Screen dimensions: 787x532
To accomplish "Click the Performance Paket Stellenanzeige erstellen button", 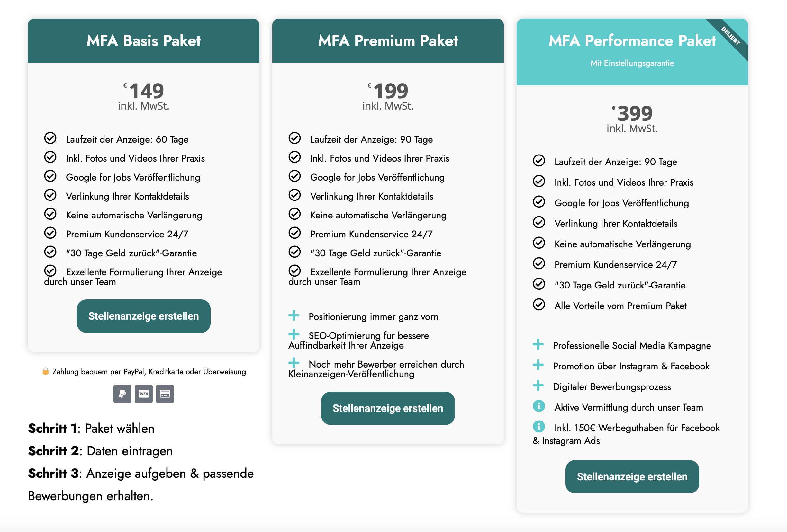I will point(632,477).
